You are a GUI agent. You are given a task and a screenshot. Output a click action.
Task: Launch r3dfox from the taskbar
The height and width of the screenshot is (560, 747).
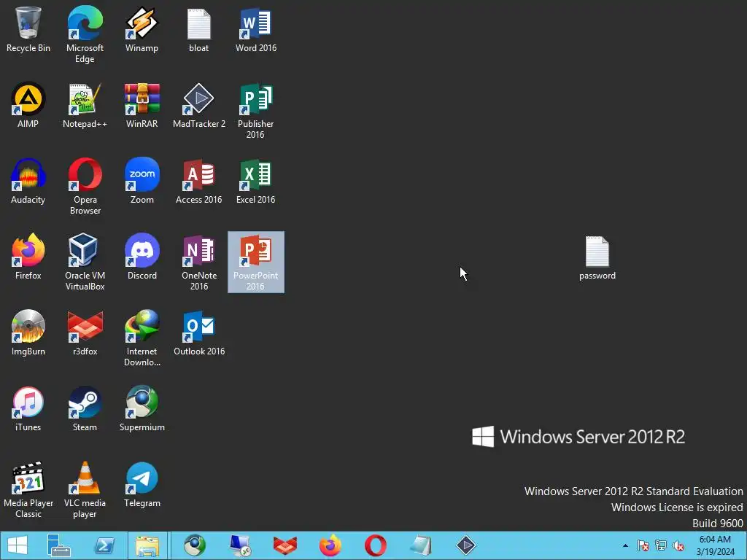285,545
